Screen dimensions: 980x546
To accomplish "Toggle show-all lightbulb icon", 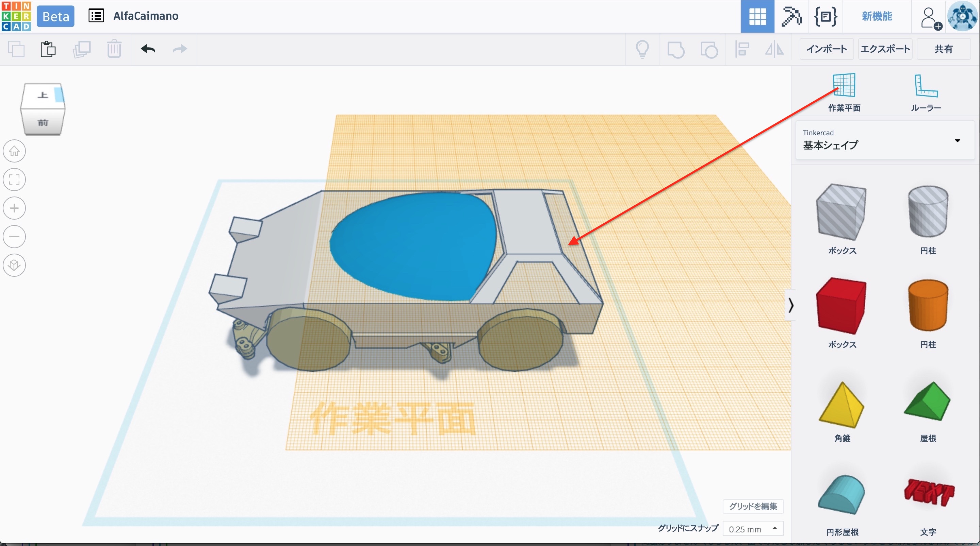I will (x=642, y=49).
